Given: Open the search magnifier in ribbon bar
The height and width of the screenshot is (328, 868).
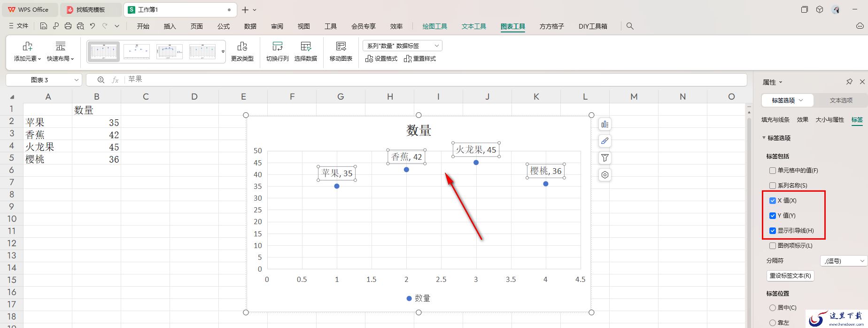Looking at the screenshot, I should (630, 26).
